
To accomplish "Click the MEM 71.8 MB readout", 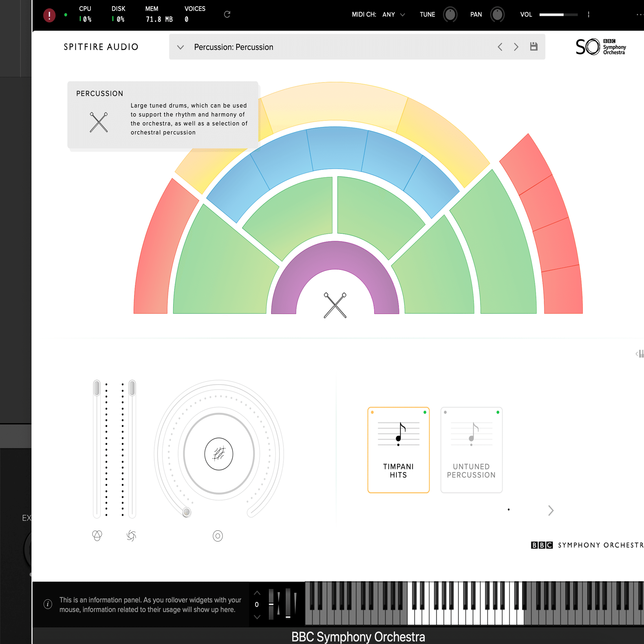I will (x=159, y=14).
